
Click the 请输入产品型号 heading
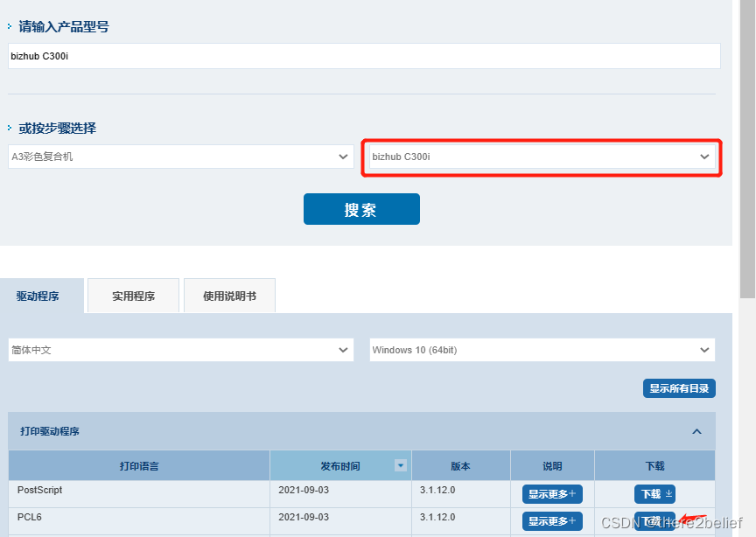pos(64,26)
